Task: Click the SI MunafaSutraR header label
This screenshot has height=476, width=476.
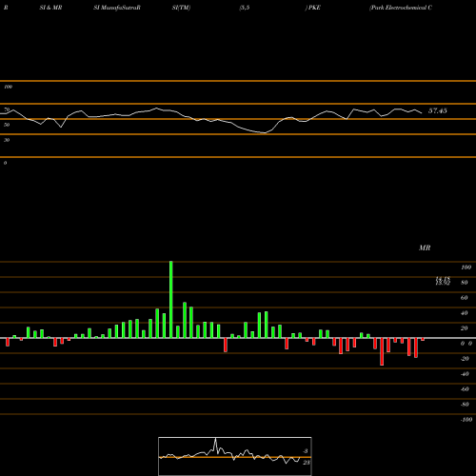Action: point(117,8)
